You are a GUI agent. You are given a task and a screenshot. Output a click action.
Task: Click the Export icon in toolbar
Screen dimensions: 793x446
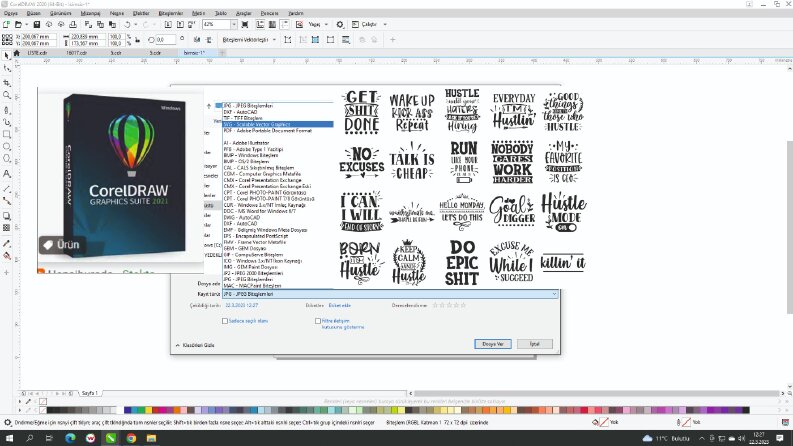coord(180,24)
